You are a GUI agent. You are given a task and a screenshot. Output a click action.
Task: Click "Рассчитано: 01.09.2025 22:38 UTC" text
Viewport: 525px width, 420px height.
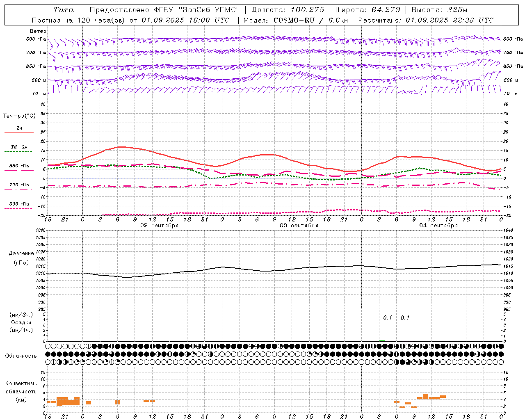426,20
